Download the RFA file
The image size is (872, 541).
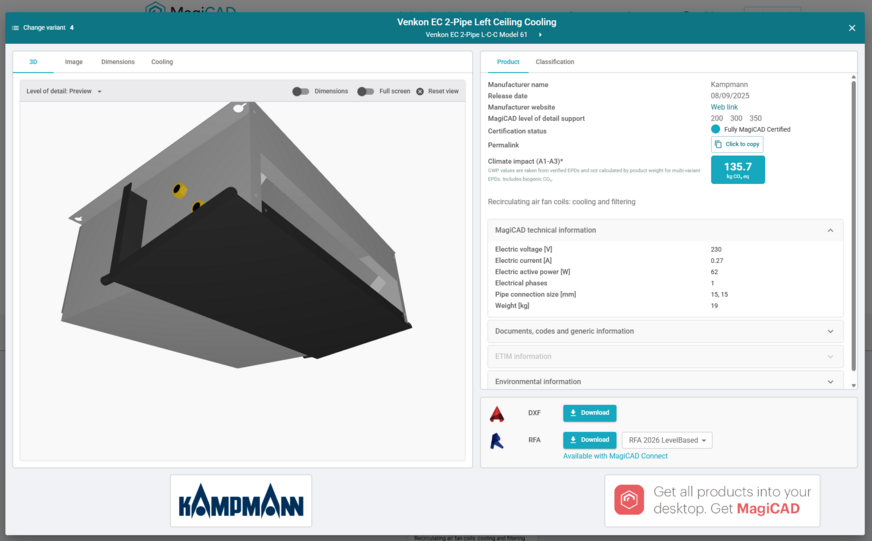click(x=589, y=440)
